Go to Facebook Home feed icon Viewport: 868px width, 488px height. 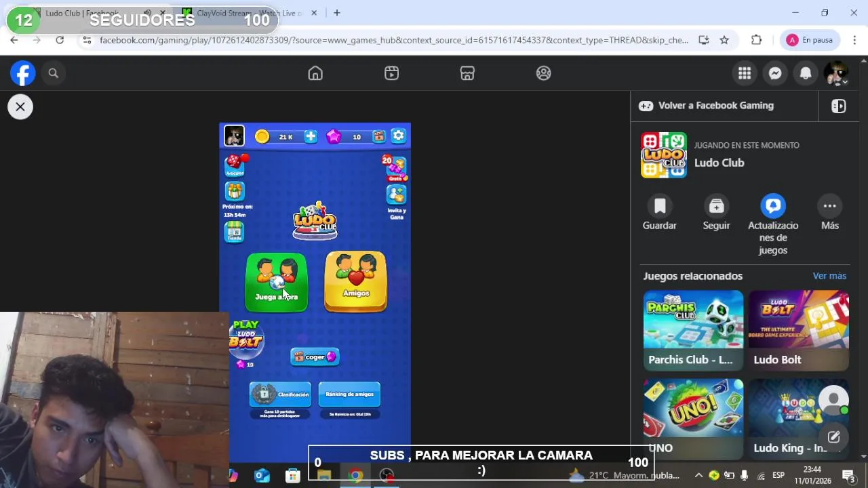point(315,73)
